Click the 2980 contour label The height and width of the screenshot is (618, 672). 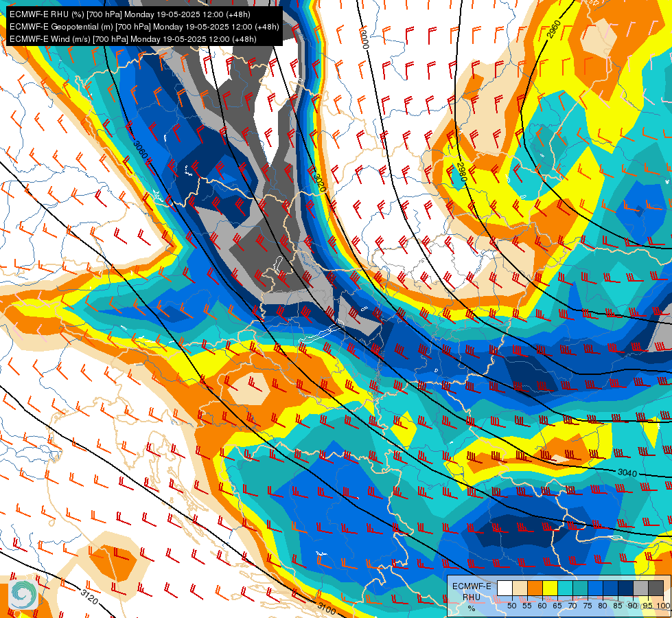point(461,172)
